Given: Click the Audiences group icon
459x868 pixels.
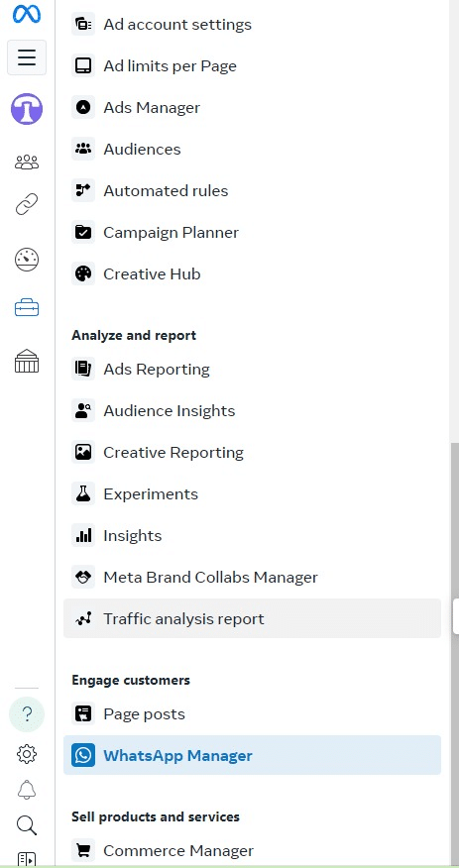Looking at the screenshot, I should tap(83, 149).
